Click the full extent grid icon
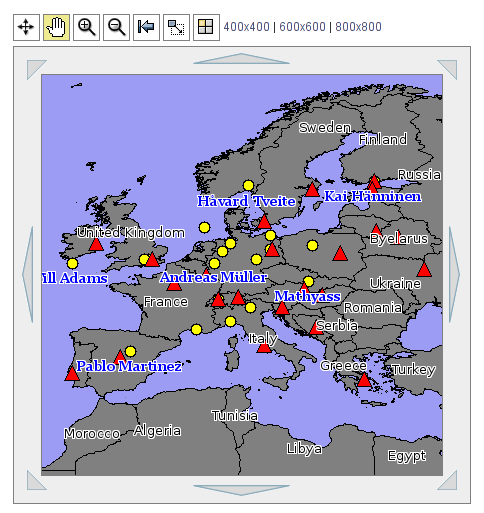 tap(206, 27)
